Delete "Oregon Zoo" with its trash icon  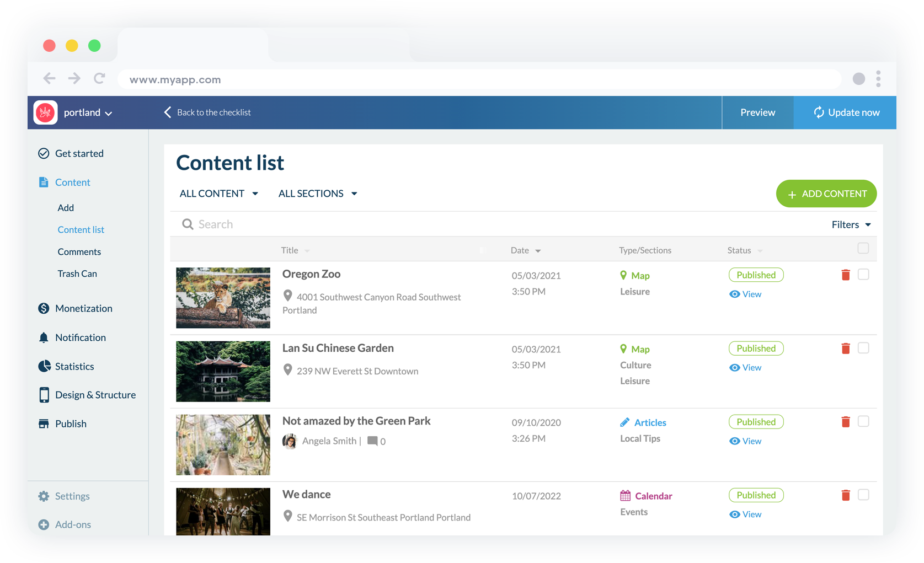[846, 274]
